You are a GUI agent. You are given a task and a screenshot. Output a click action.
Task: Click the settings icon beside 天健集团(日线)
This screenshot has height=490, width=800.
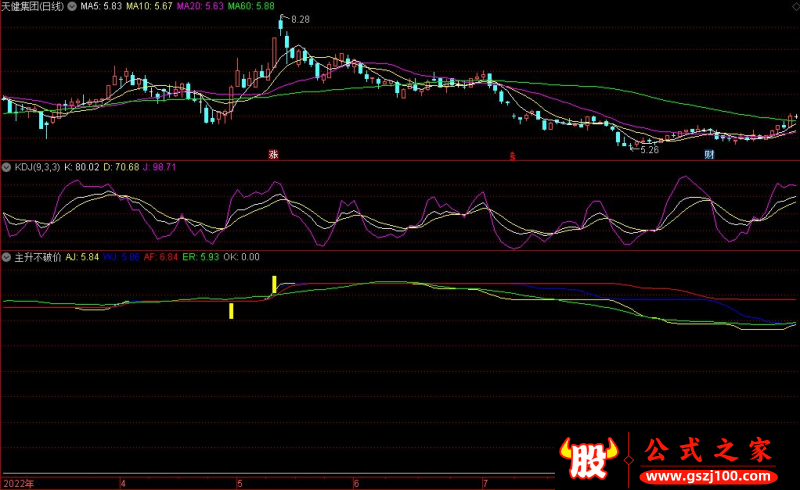click(x=71, y=6)
